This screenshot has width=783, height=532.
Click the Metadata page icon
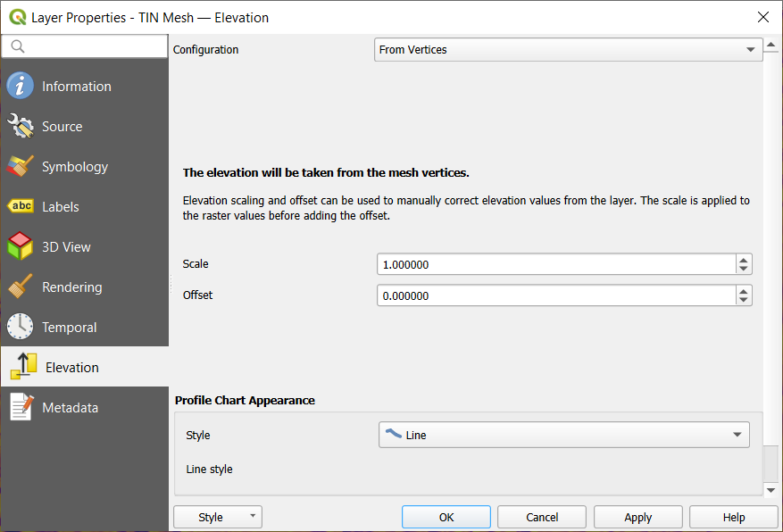click(x=20, y=407)
